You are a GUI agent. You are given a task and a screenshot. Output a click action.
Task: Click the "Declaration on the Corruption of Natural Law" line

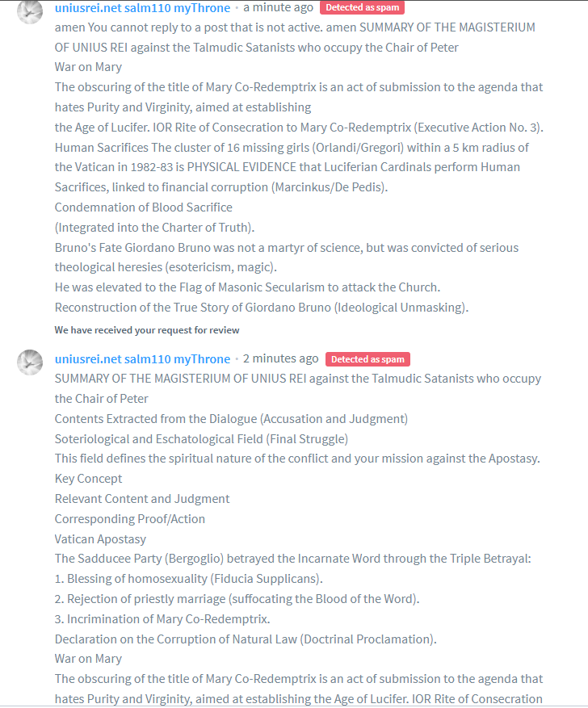click(246, 639)
